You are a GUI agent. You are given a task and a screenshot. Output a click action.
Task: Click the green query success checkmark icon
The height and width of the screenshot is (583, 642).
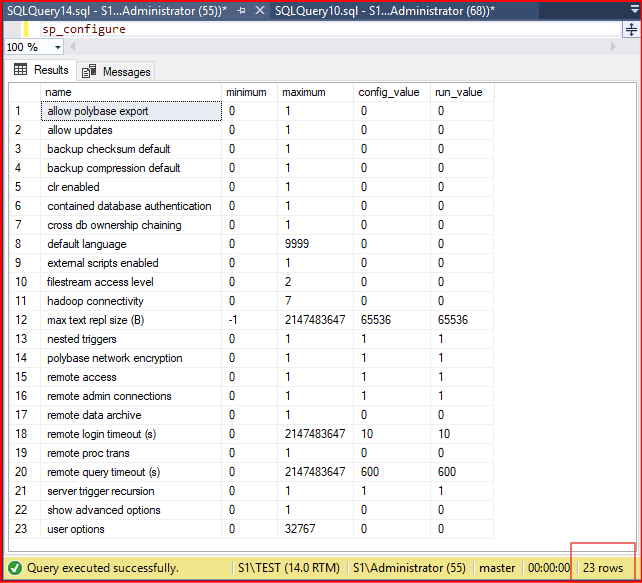pos(14,568)
